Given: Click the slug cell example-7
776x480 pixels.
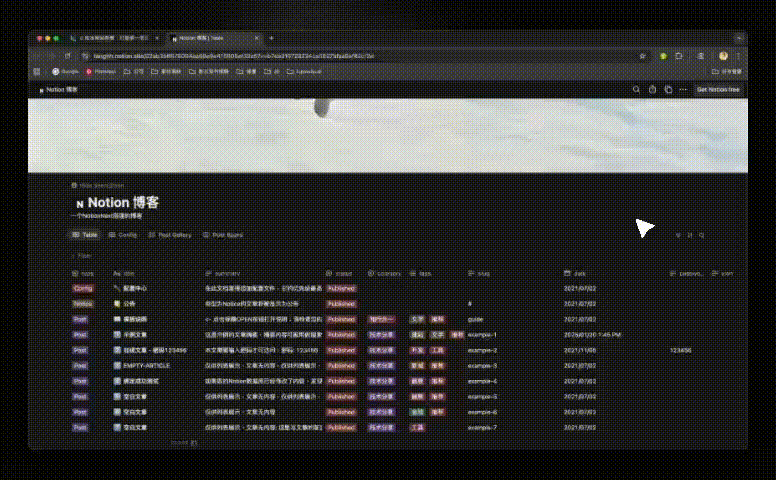Looking at the screenshot, I should point(482,428).
